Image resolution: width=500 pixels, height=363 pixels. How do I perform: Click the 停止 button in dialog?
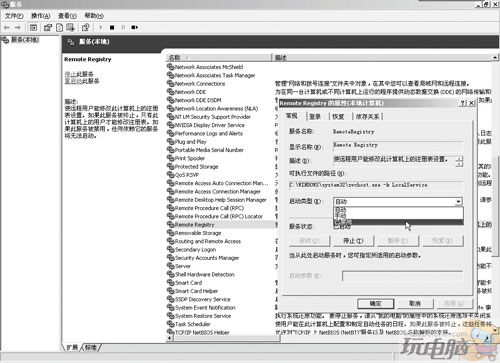[x=353, y=241]
